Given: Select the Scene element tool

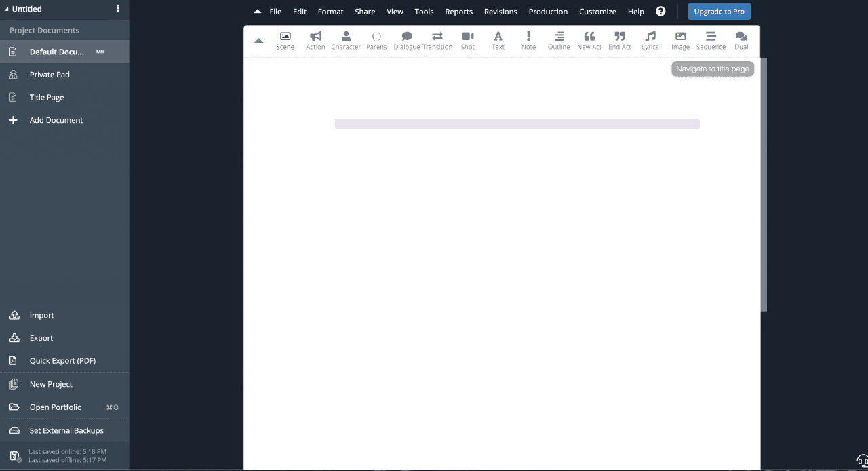Looking at the screenshot, I should [x=285, y=39].
